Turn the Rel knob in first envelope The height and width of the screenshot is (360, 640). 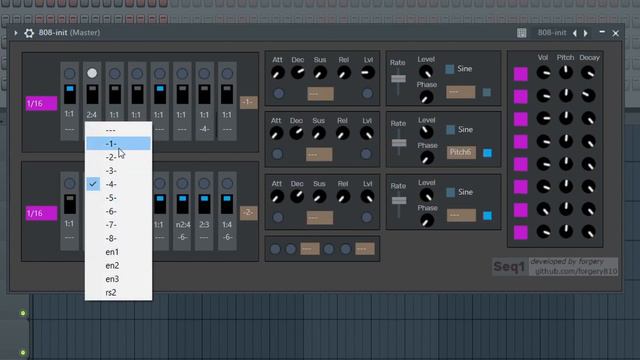click(x=344, y=73)
